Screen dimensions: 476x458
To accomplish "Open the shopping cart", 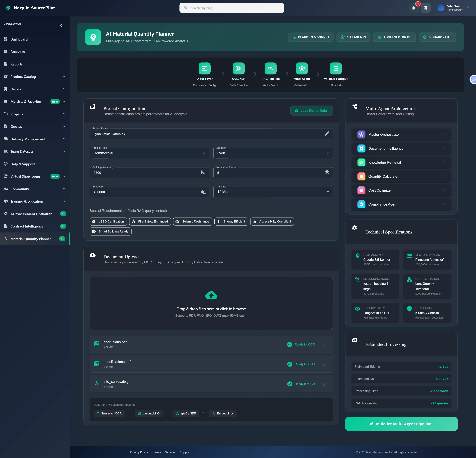I will pyautogui.click(x=426, y=8).
